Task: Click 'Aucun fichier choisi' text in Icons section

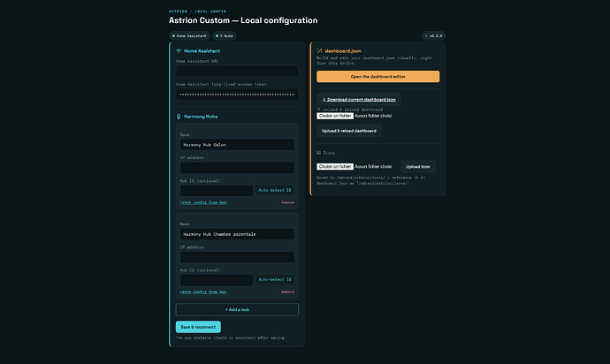Action: click(x=373, y=166)
